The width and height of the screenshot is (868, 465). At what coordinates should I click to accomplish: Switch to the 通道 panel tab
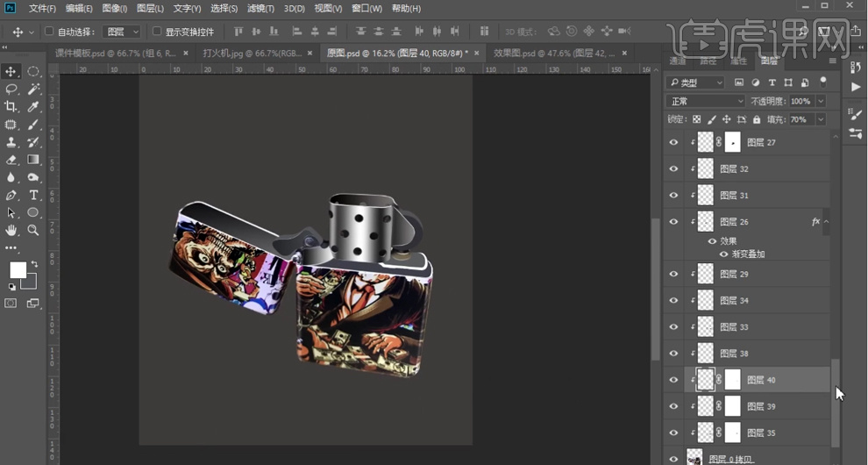tap(678, 61)
